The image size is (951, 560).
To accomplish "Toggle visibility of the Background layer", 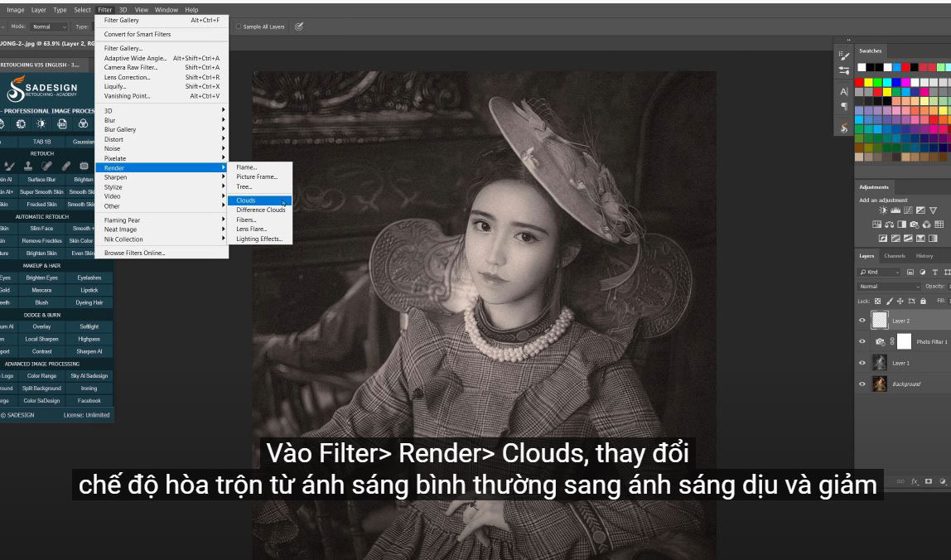I will pos(862,384).
